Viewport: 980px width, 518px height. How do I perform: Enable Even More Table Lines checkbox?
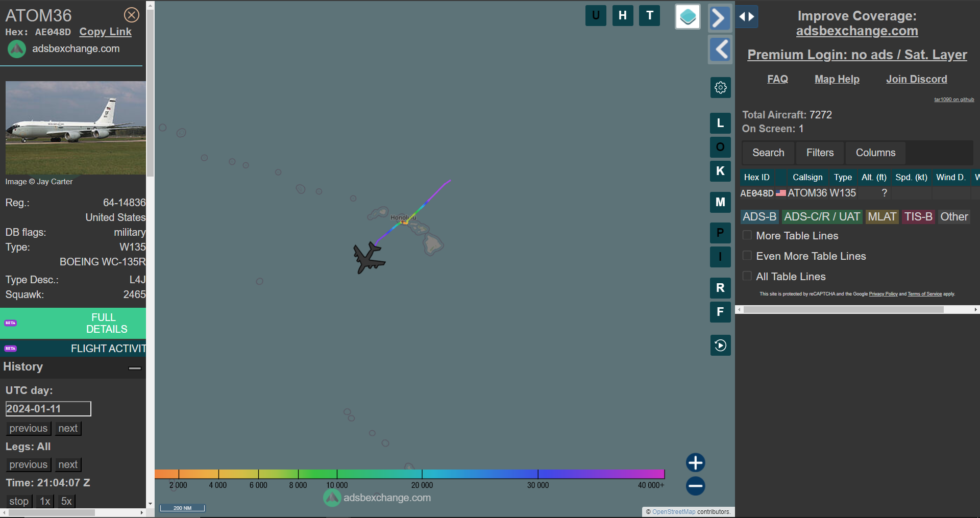click(x=747, y=256)
